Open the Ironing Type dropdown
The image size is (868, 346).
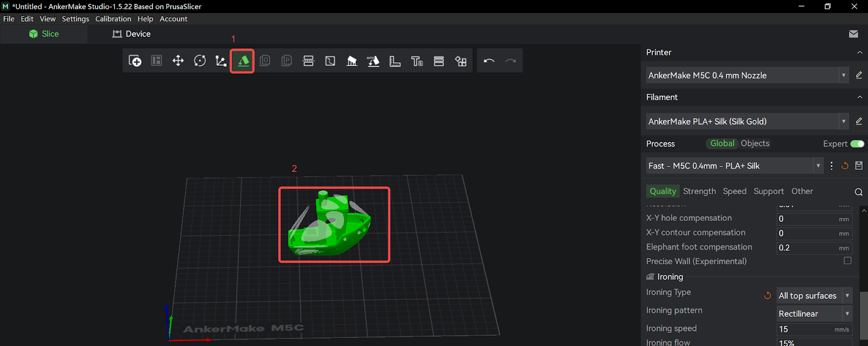814,296
